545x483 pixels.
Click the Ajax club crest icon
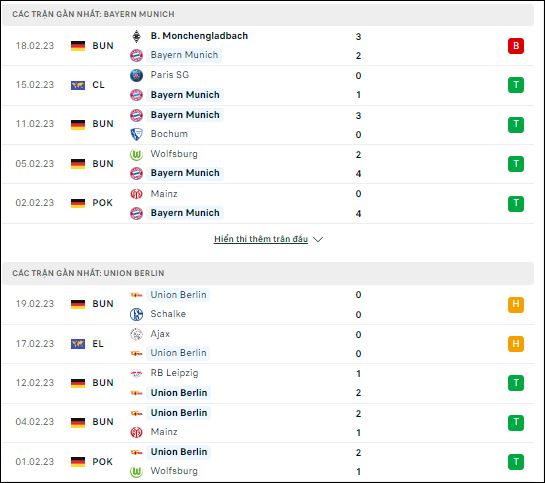tap(136, 334)
